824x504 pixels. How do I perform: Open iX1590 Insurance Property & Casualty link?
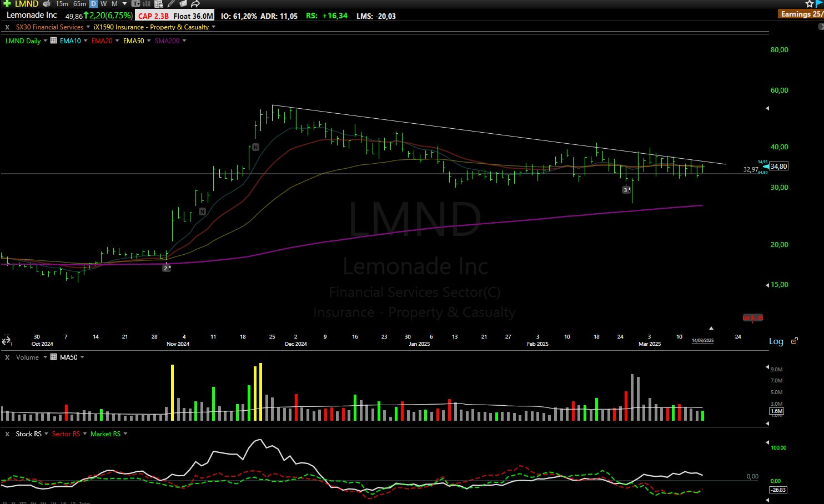pos(151,27)
